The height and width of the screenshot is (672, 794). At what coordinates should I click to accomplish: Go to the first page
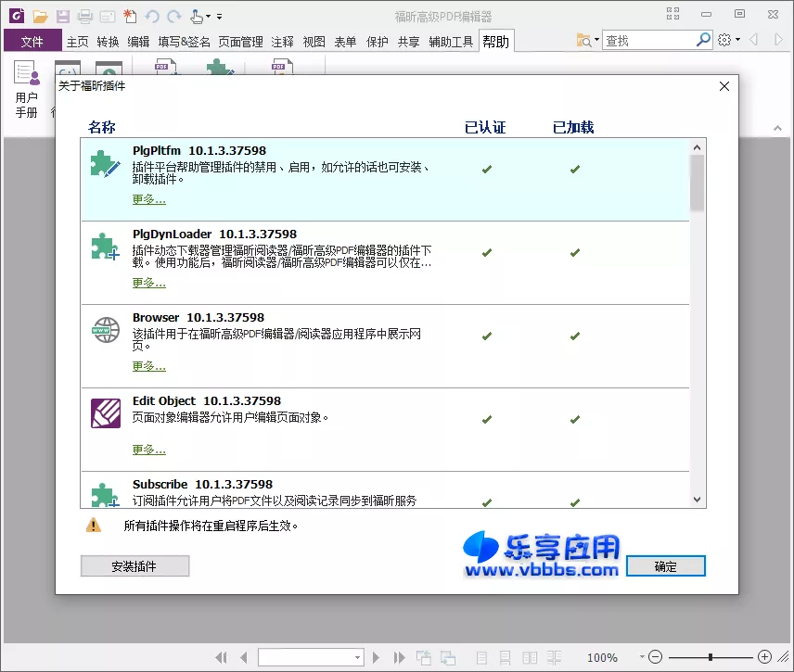222,657
